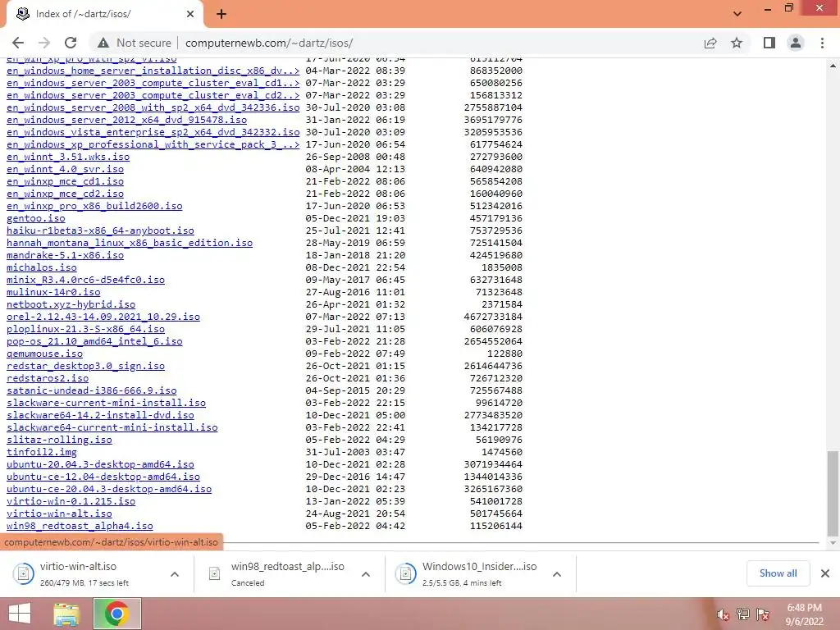Click the muted volume tray icon
Screen dimensions: 840x630
pos(724,614)
